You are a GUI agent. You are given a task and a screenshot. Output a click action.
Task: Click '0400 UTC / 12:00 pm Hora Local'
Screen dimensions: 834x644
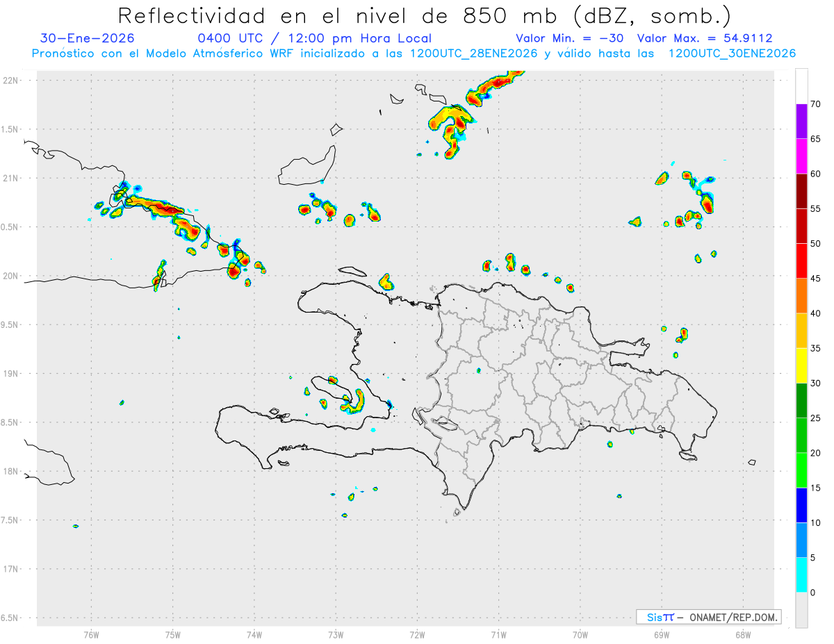pyautogui.click(x=315, y=38)
